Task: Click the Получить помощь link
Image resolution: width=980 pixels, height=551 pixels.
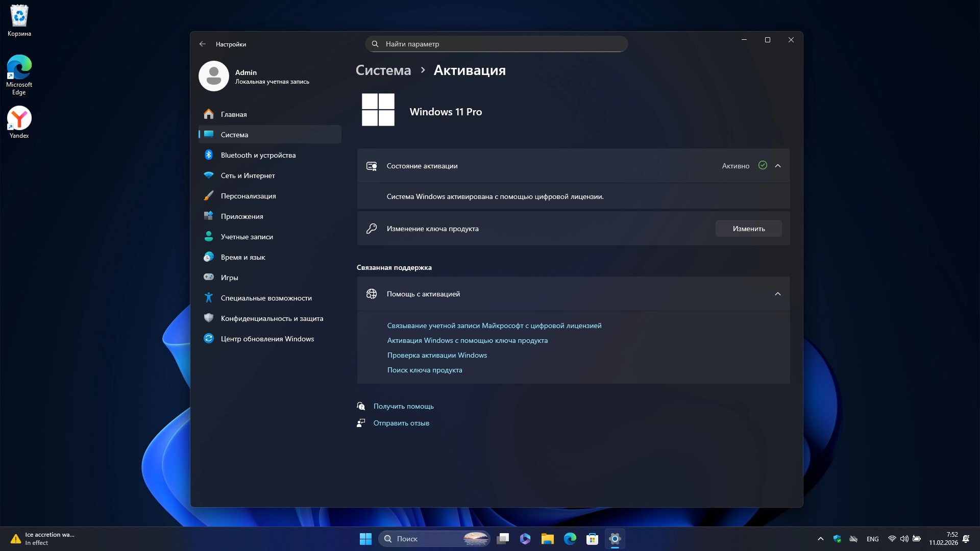Action: tap(403, 406)
